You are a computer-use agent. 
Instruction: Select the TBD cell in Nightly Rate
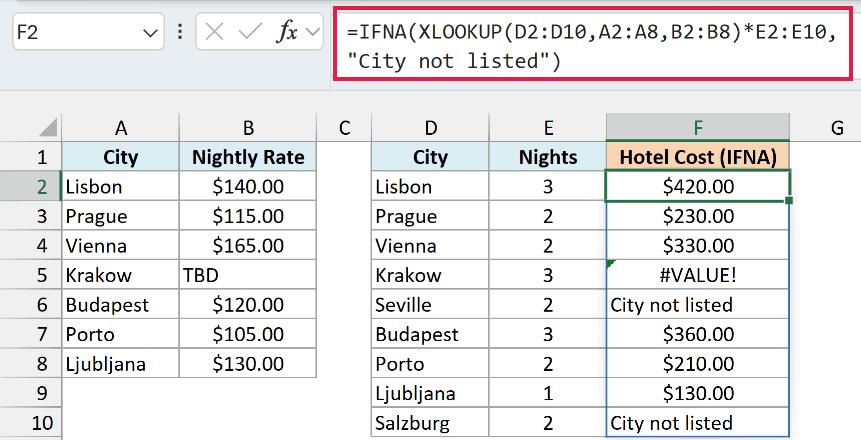click(248, 275)
